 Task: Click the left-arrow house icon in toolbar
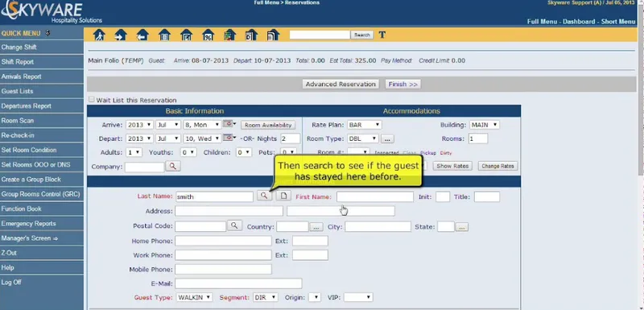click(142, 35)
